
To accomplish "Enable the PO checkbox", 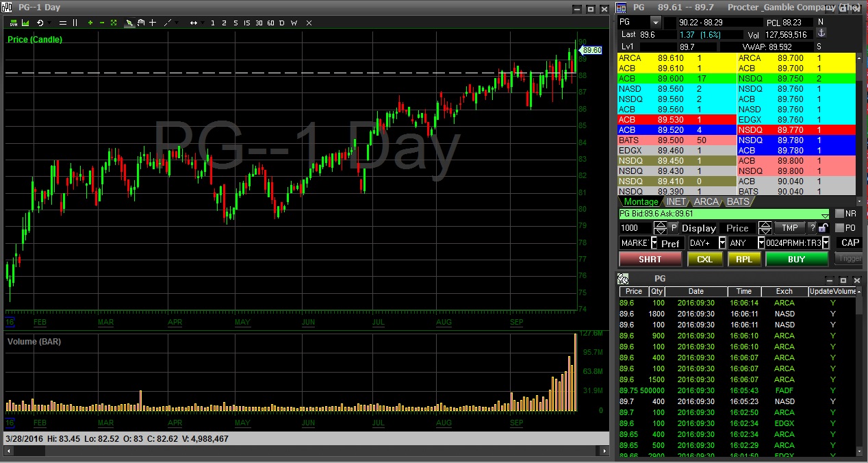I will 839,228.
